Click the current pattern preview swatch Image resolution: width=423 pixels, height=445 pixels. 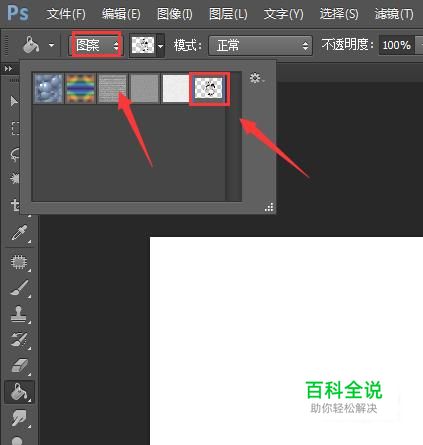coord(143,45)
